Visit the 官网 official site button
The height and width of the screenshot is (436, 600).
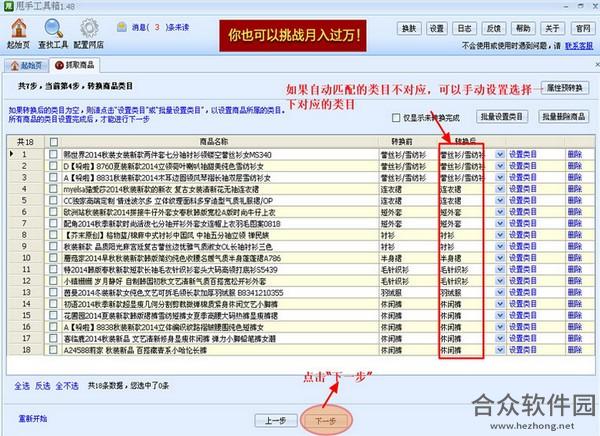[x=583, y=28]
